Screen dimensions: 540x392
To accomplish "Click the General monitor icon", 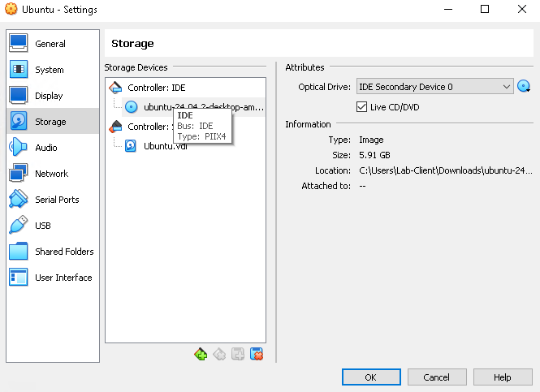I will (x=18, y=43).
